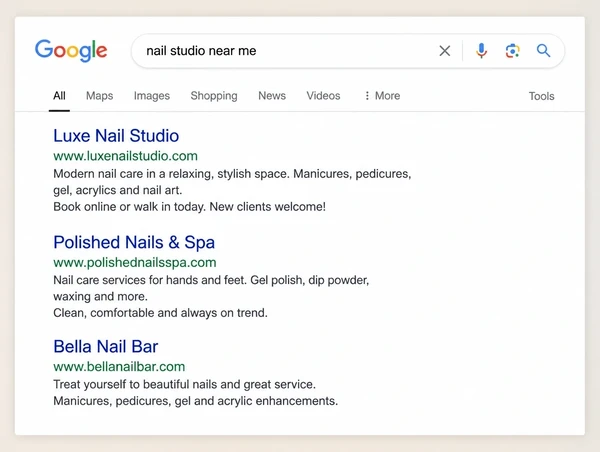Screen dimensions: 600x452
Task: Open the Bella Nail Bar result
Action: pyautogui.click(x=106, y=347)
